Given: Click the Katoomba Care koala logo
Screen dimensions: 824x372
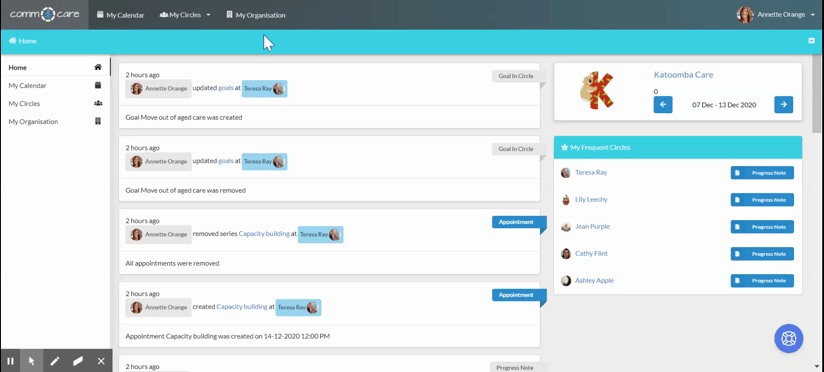Looking at the screenshot, I should (596, 91).
